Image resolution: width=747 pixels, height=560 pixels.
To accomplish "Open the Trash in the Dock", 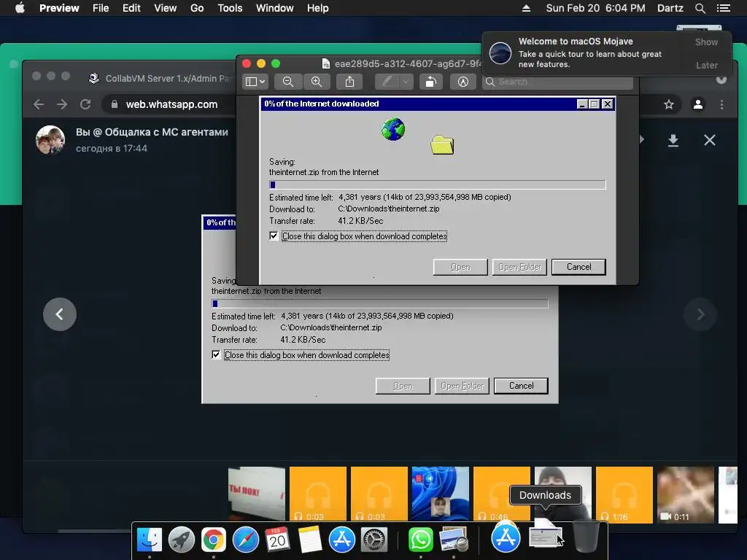I will tap(586, 537).
